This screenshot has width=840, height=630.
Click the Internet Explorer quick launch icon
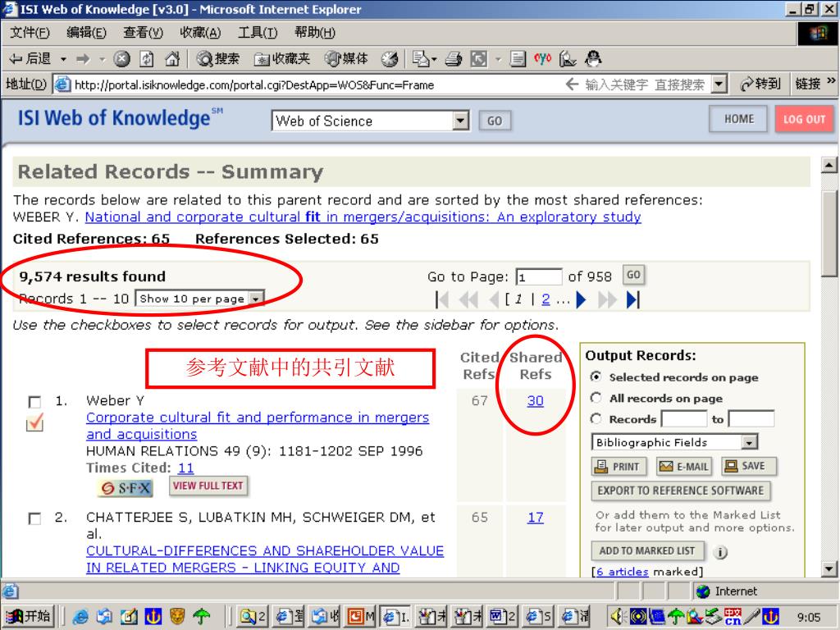tap(80, 617)
